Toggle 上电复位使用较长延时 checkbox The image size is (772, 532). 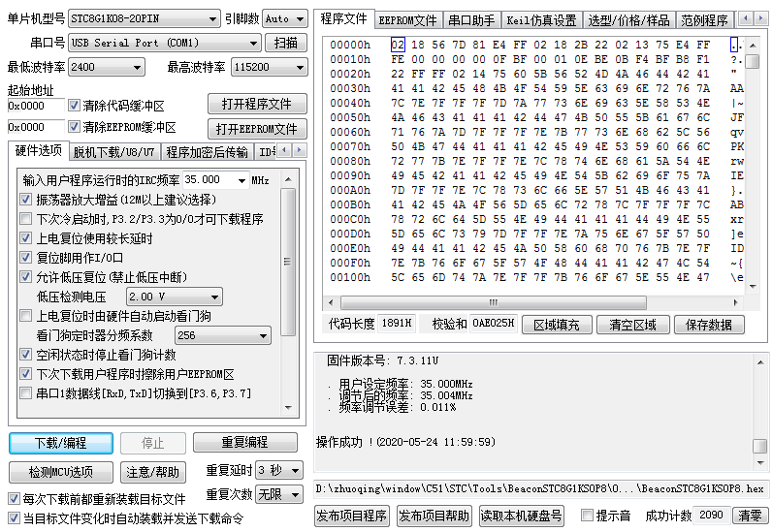click(25, 238)
